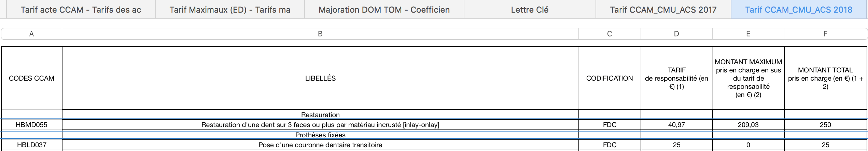The image size is (868, 151).
Task: Click the HBLD037 code cell
Action: point(31,145)
